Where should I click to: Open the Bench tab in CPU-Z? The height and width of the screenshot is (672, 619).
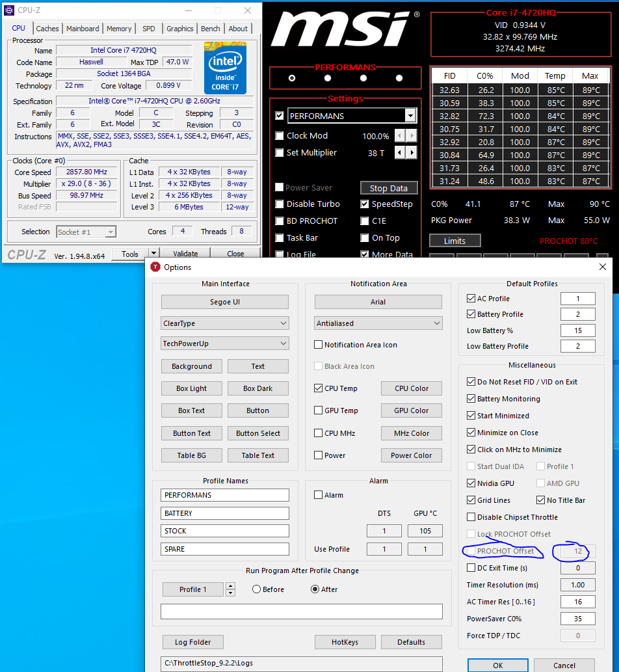tap(210, 28)
